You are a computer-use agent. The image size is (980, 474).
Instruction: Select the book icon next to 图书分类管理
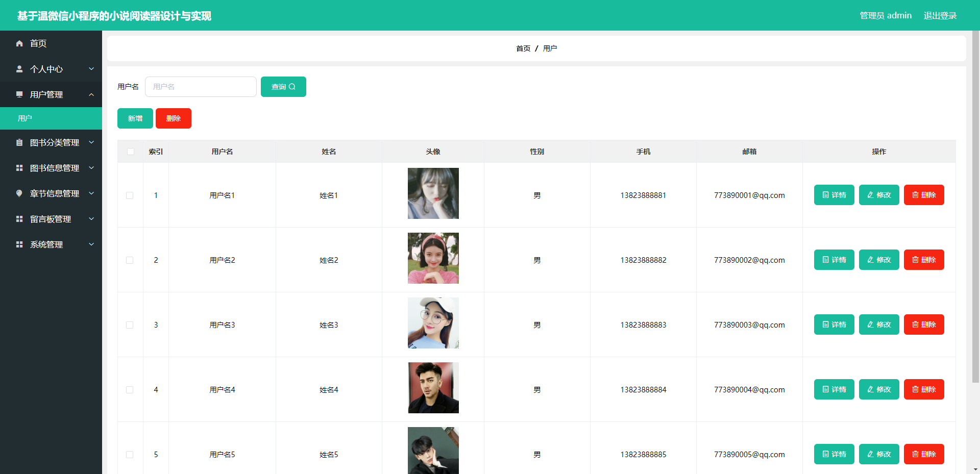click(19, 143)
